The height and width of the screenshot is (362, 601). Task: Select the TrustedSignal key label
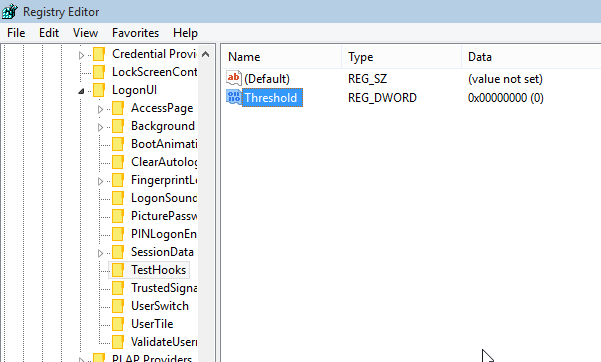pyautogui.click(x=164, y=288)
